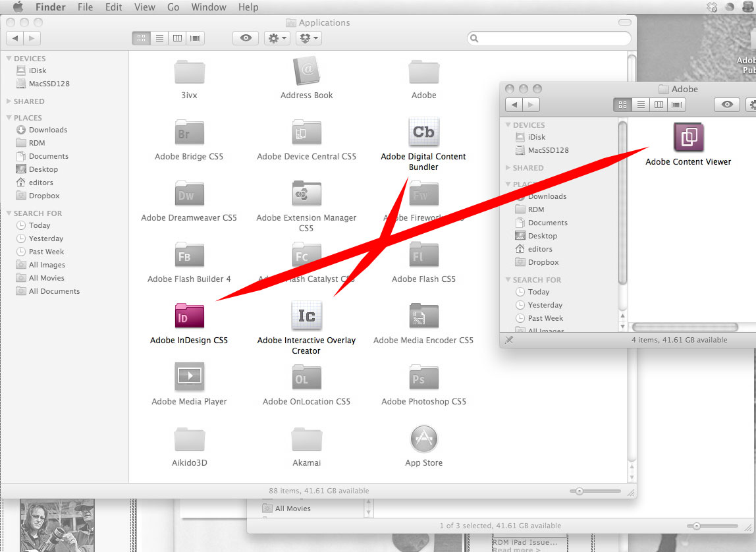Screen dimensions: 756x552
Task: Switch Applications window to icon view
Action: click(142, 38)
